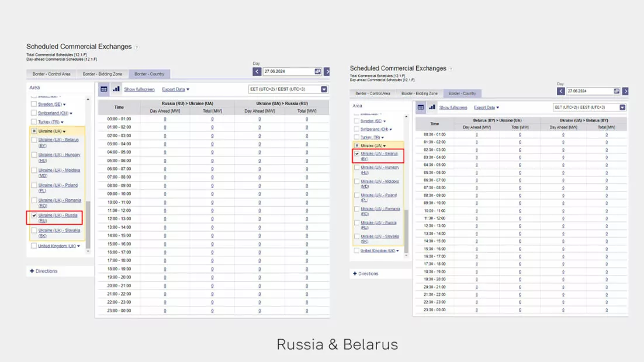Click 'Ukraine (UA) > Belarus (BY)' column header

584,121
